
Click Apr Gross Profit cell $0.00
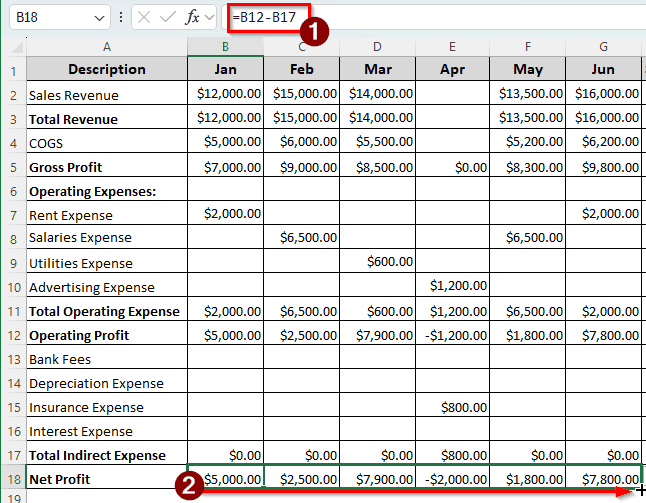452,166
